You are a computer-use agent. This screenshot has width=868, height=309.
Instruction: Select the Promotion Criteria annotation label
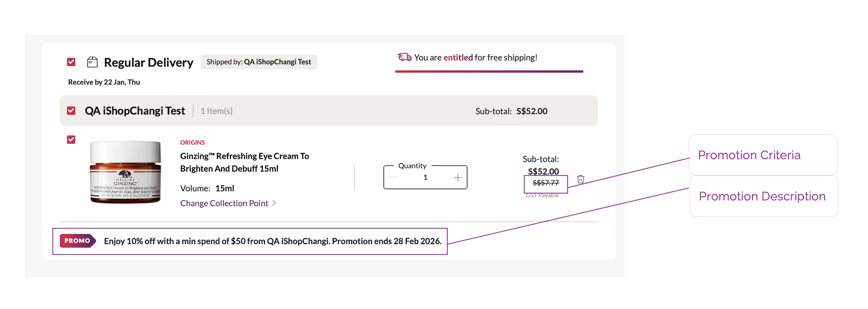point(749,155)
